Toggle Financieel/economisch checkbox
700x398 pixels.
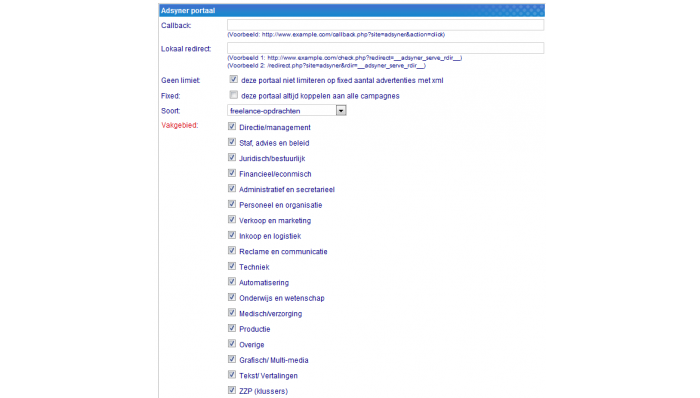[x=232, y=173]
